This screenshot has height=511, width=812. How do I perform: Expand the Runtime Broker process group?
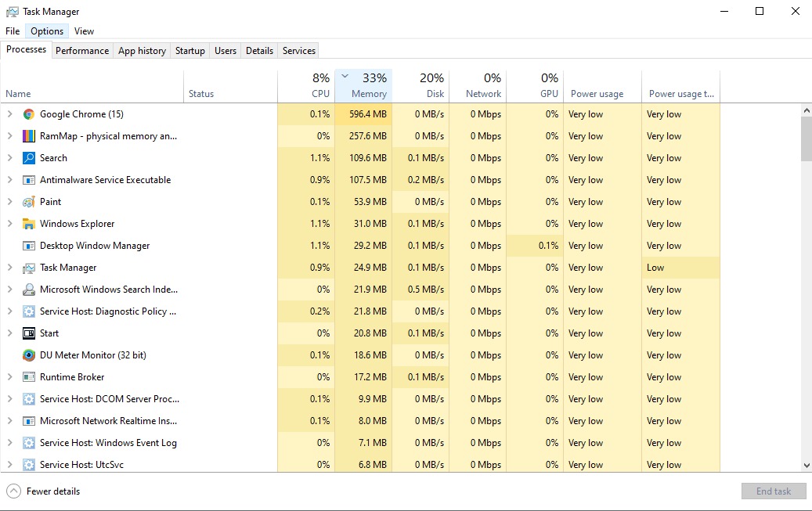10,377
